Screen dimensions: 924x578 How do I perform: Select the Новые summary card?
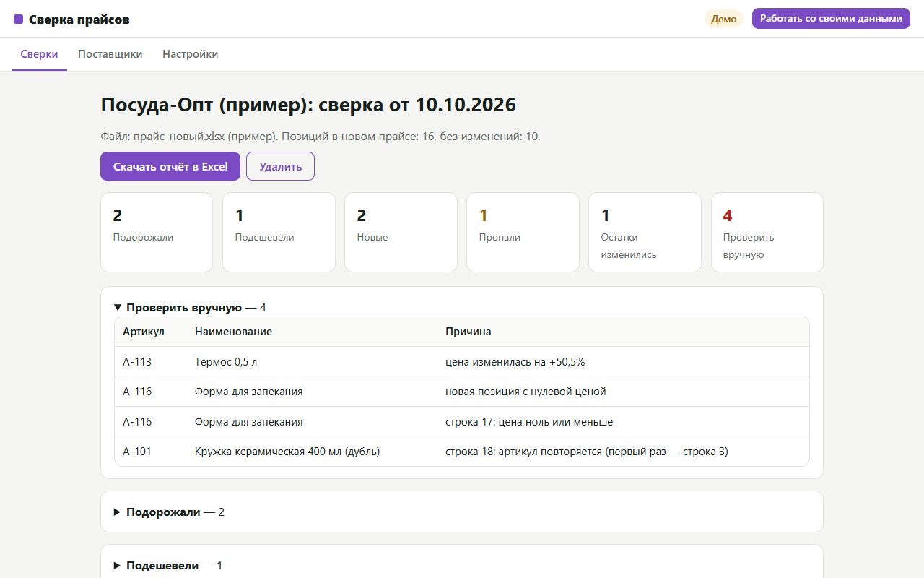[x=401, y=232]
